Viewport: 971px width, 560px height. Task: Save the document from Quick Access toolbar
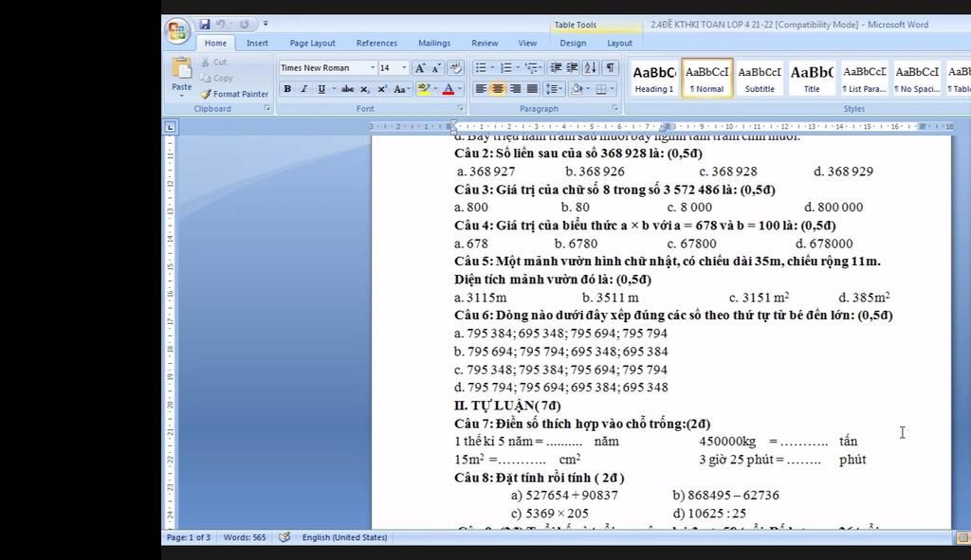click(x=205, y=24)
